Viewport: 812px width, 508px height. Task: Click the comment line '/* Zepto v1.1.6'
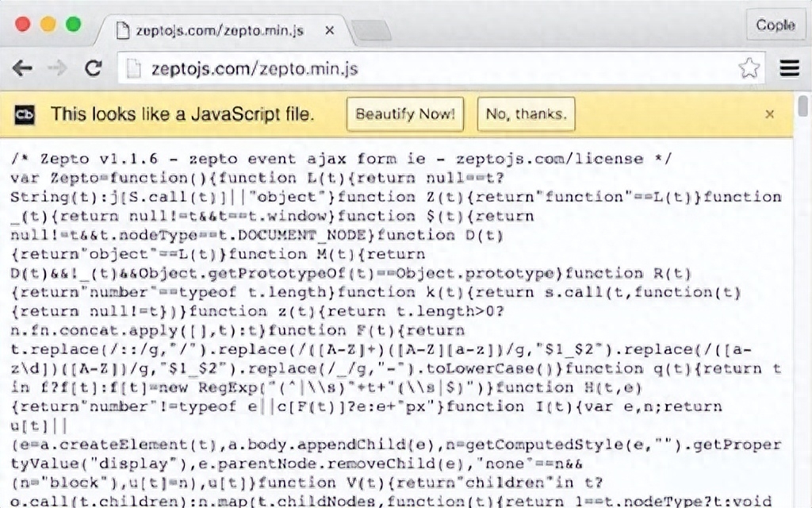84,159
